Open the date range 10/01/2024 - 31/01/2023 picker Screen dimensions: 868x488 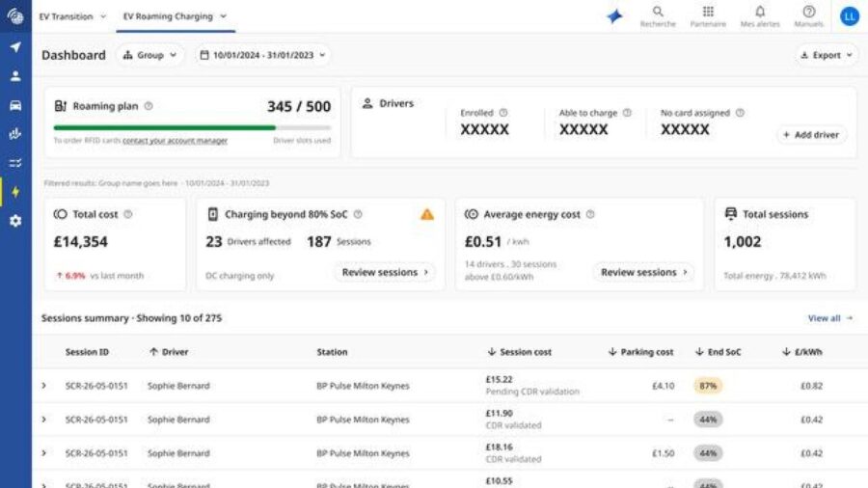coord(263,55)
